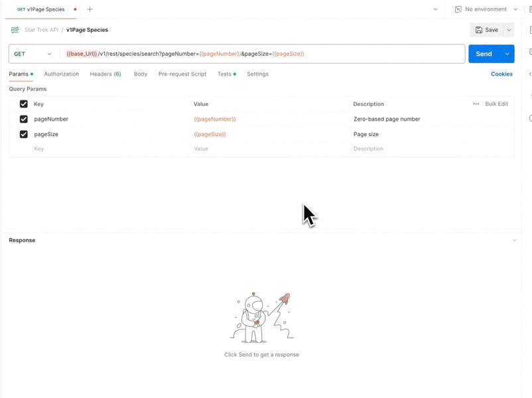Toggle the select-all checkbox next to Key

pyautogui.click(x=24, y=104)
